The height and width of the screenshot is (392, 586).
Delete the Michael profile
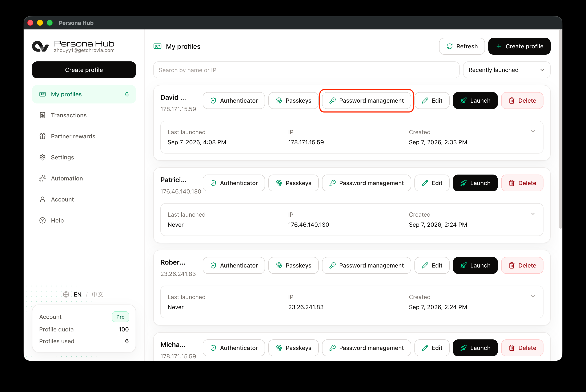[x=522, y=348]
